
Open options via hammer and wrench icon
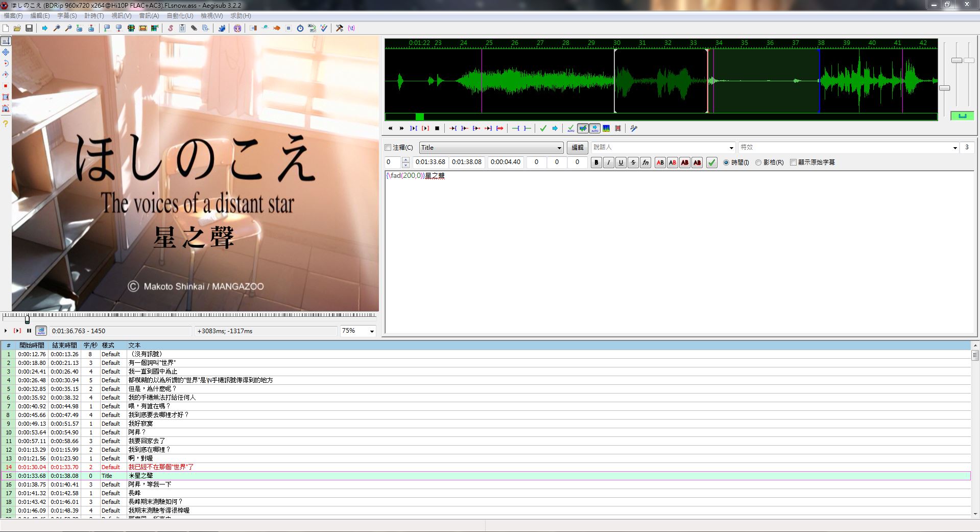[x=340, y=28]
